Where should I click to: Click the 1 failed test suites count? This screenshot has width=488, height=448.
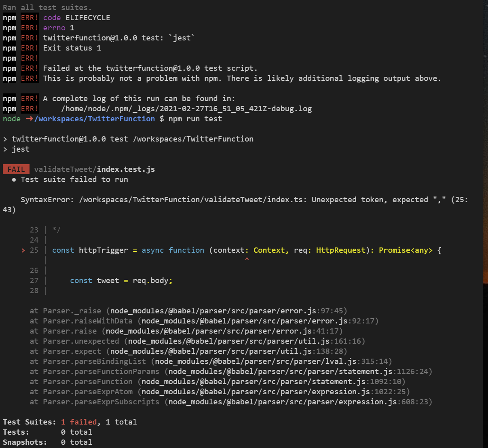pos(79,422)
